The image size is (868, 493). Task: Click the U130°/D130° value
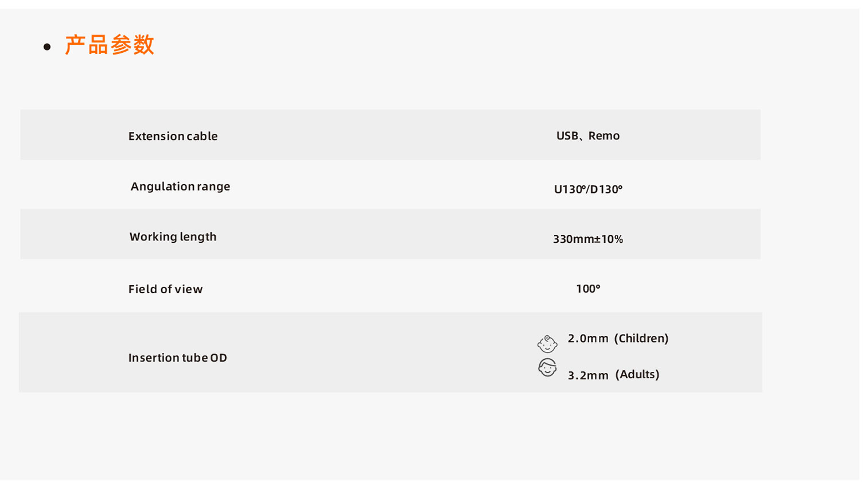(588, 189)
